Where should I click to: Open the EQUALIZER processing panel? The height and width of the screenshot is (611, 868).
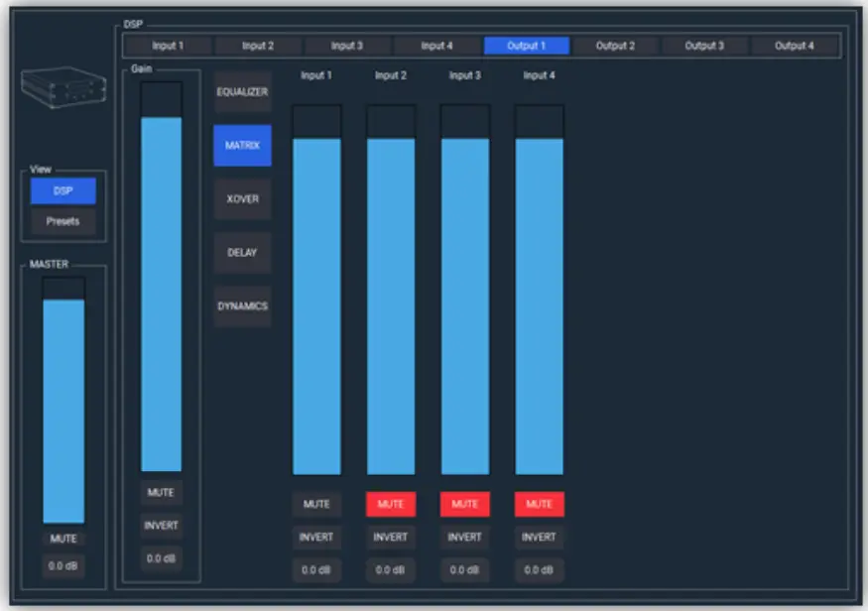[x=241, y=92]
